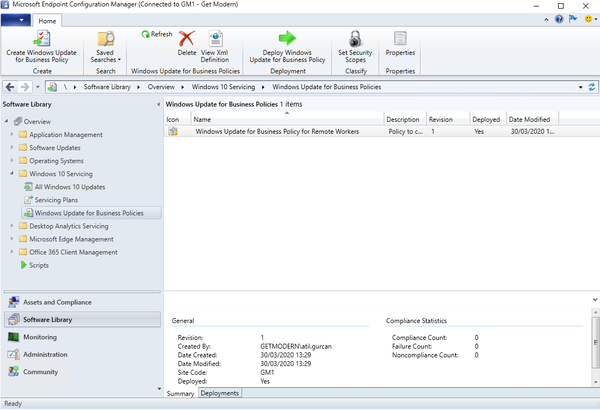
Task: Open the Administration workspace
Action: point(82,354)
